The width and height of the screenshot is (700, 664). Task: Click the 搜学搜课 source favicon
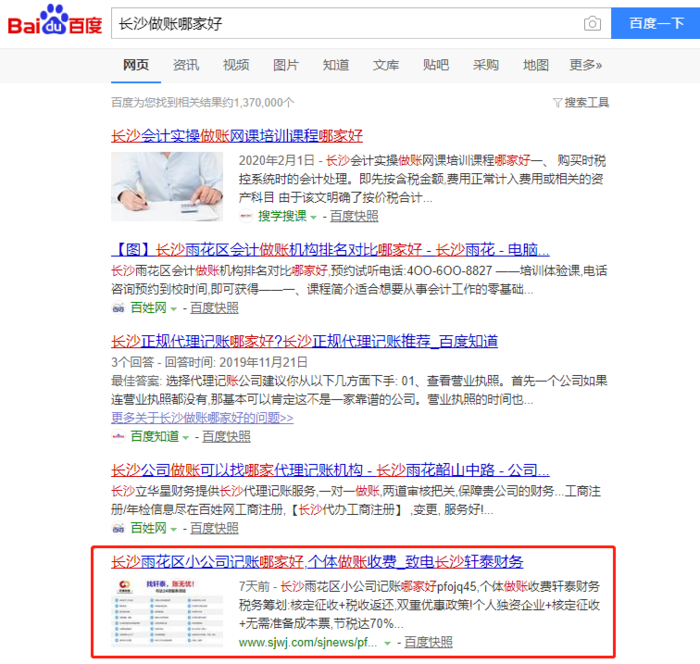pos(246,216)
